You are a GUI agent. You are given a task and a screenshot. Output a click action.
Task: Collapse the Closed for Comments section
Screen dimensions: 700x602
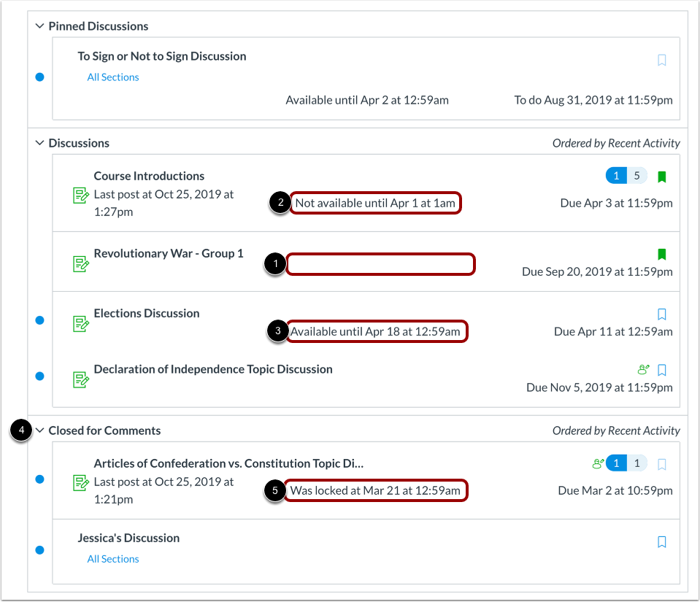[39, 431]
